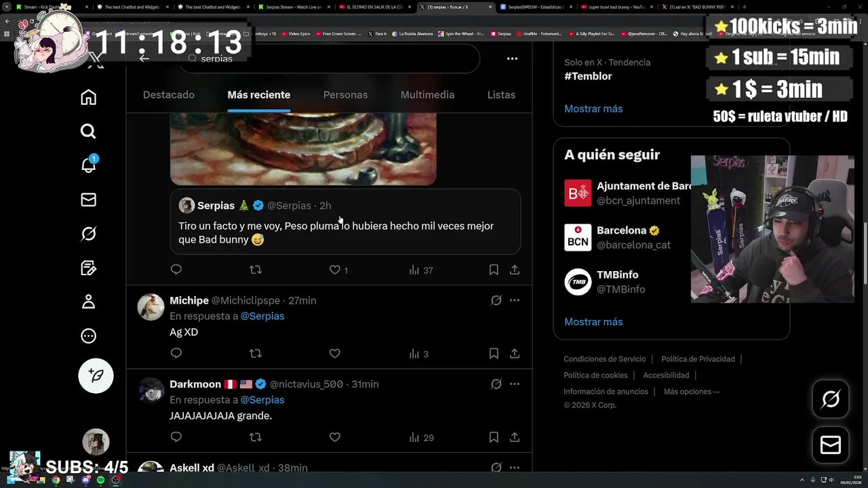View analytics showing 29 views
This screenshot has height=488, width=868.
(420, 437)
